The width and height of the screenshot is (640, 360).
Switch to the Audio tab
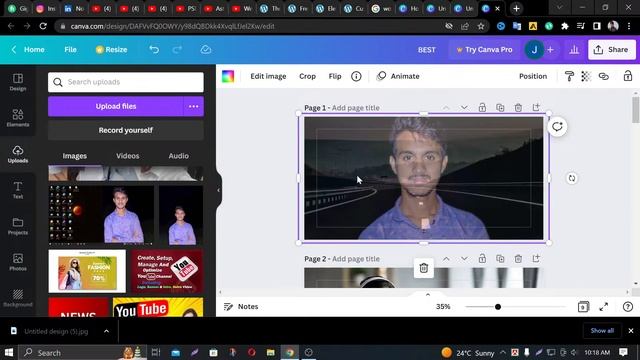click(x=178, y=156)
